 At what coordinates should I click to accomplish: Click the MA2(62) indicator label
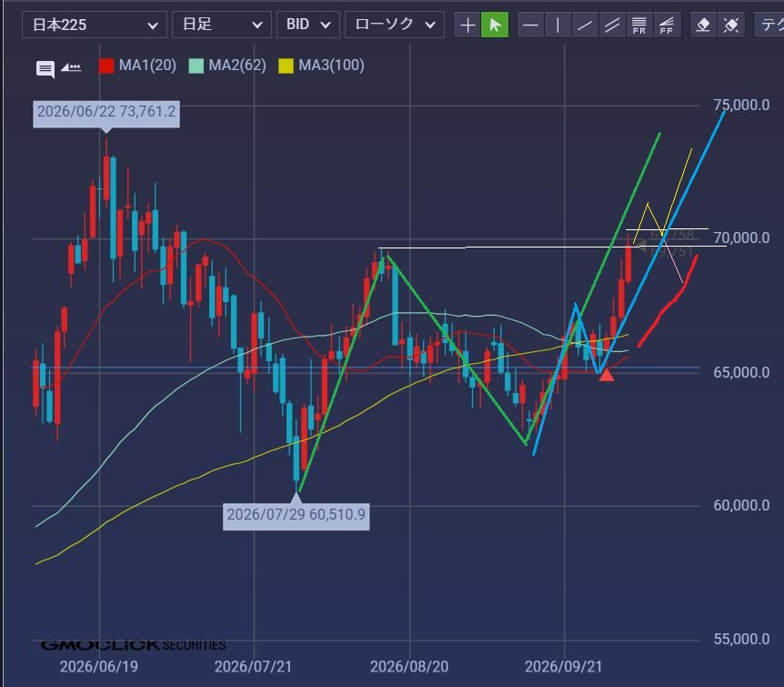pos(237,65)
